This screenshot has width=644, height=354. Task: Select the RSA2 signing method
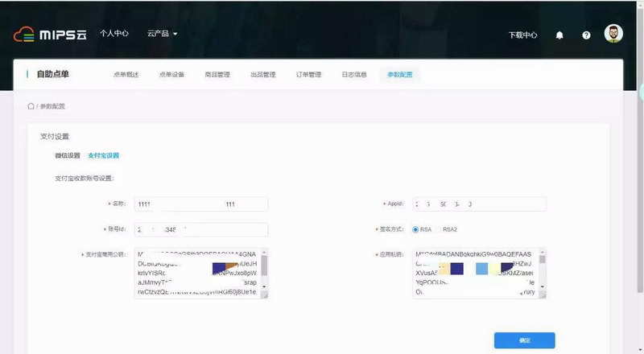440,229
